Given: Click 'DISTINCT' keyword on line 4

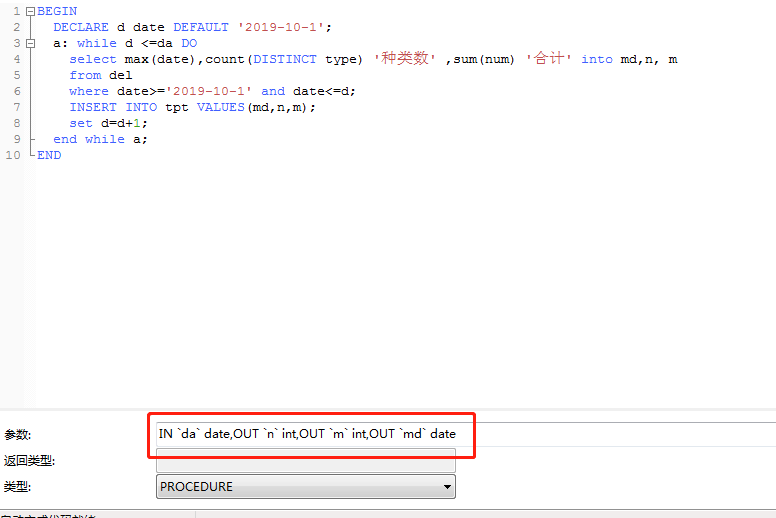Looking at the screenshot, I should 285,59.
